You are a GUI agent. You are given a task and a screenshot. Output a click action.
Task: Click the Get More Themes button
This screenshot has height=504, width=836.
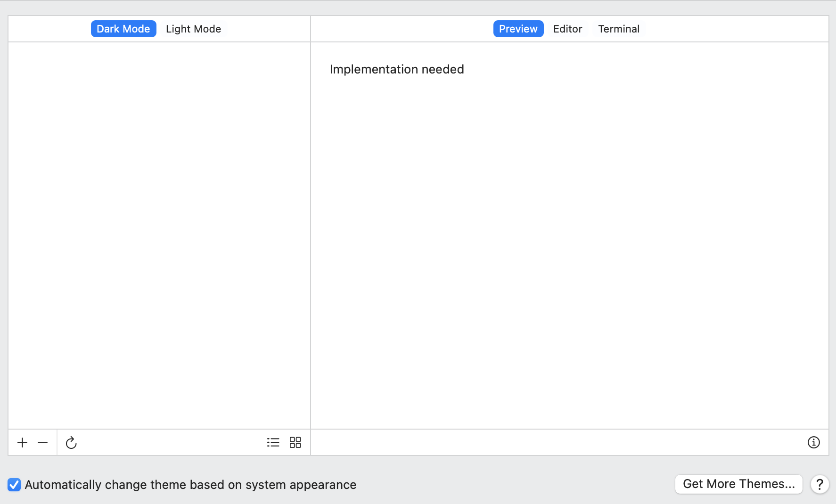(739, 484)
